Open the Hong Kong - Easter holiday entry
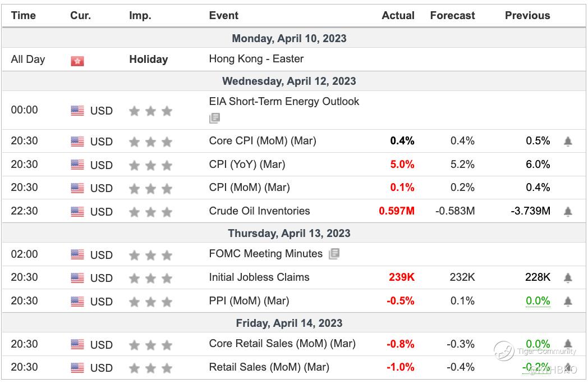 pos(256,59)
